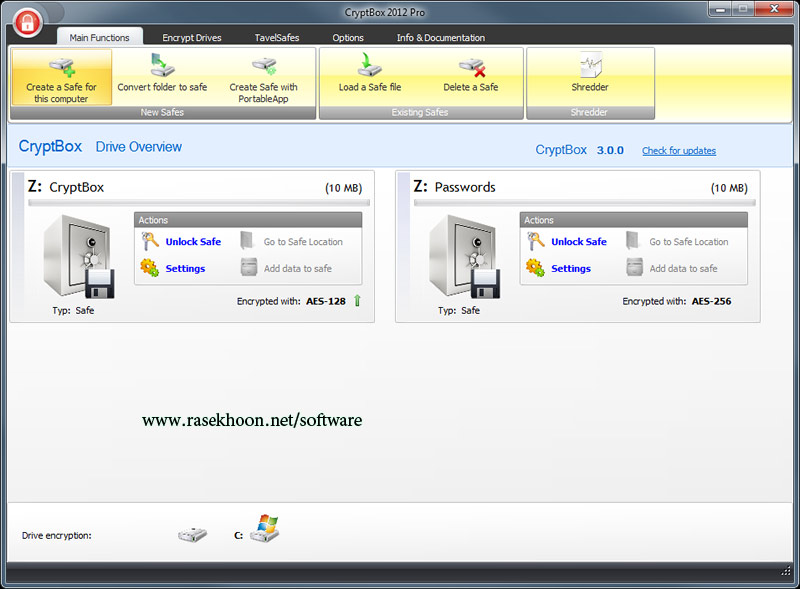Click the Check for updates link

[x=678, y=151]
